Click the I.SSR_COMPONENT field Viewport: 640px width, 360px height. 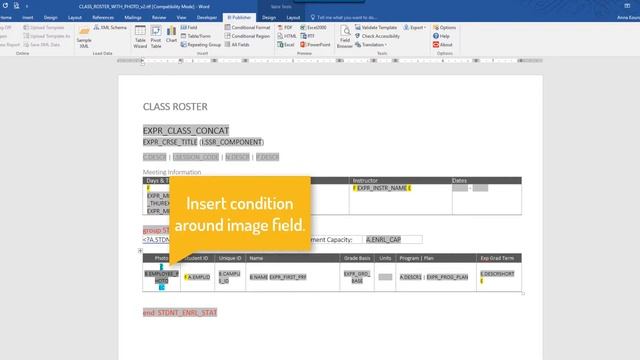click(231, 142)
